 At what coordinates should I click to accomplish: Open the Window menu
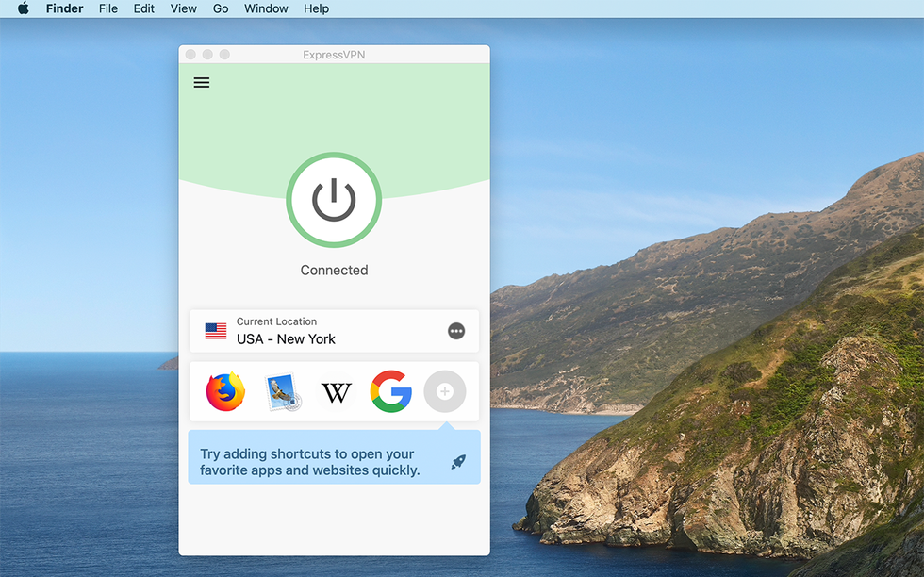[x=265, y=8]
